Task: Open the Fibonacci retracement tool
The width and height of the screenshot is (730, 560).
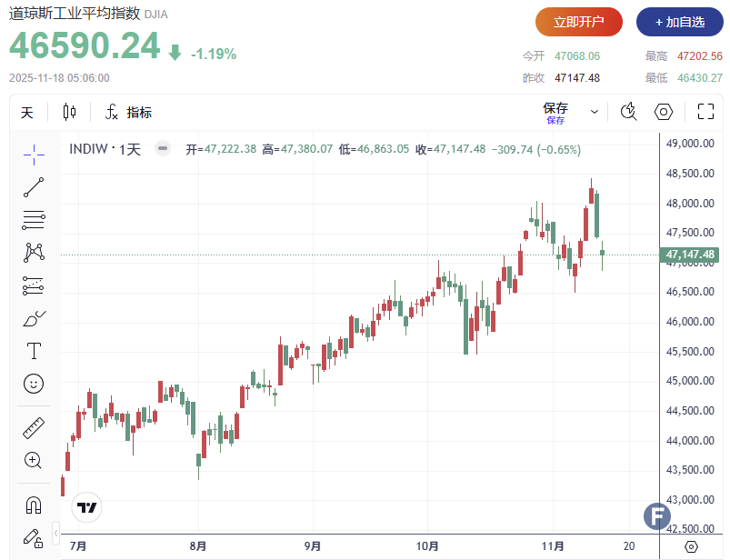Action: coord(34,219)
